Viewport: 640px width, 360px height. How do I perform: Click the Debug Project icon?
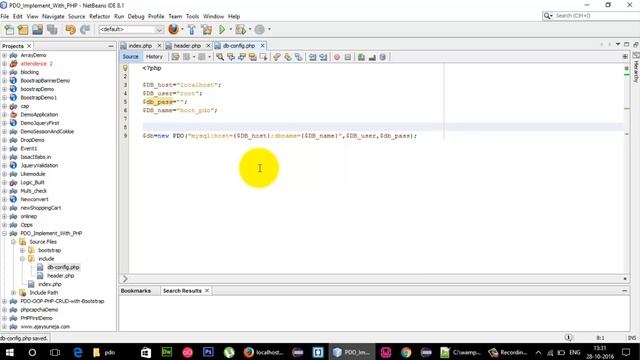pyautogui.click(x=241, y=29)
